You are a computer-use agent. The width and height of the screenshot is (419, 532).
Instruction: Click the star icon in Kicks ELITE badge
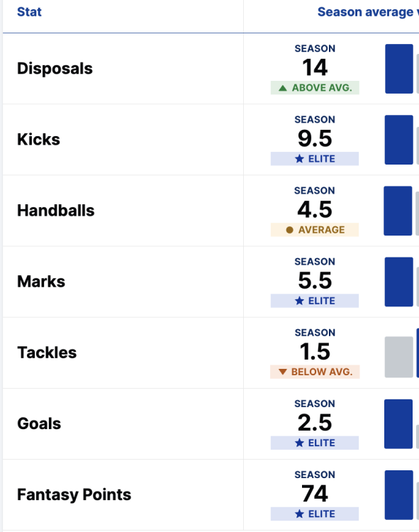(x=299, y=159)
